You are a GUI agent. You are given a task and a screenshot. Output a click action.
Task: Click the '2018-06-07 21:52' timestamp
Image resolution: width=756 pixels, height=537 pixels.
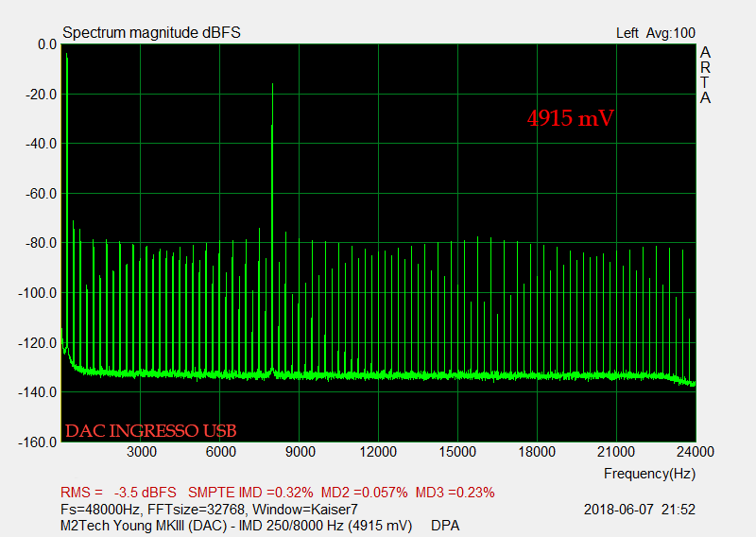click(x=640, y=510)
